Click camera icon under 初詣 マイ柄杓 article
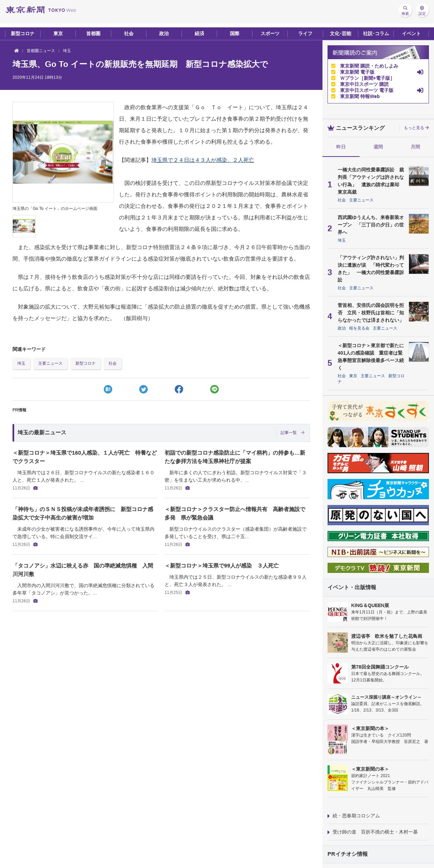The image size is (434, 868). coord(188,488)
